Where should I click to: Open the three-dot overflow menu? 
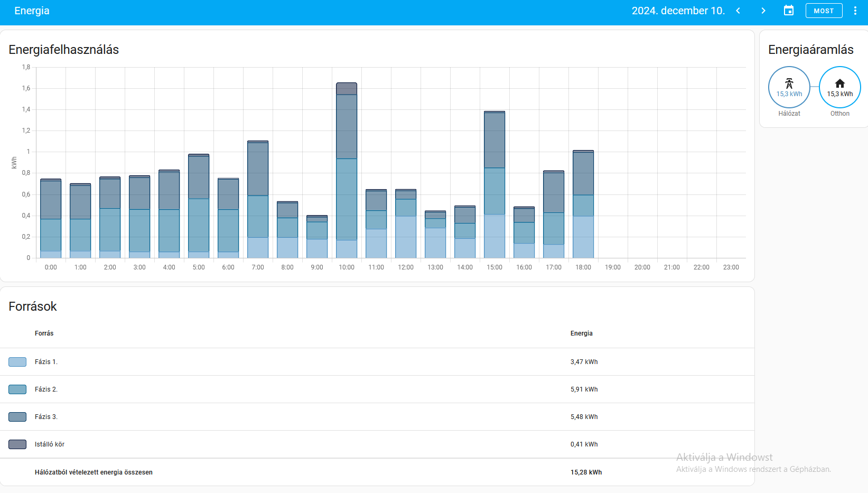click(855, 11)
